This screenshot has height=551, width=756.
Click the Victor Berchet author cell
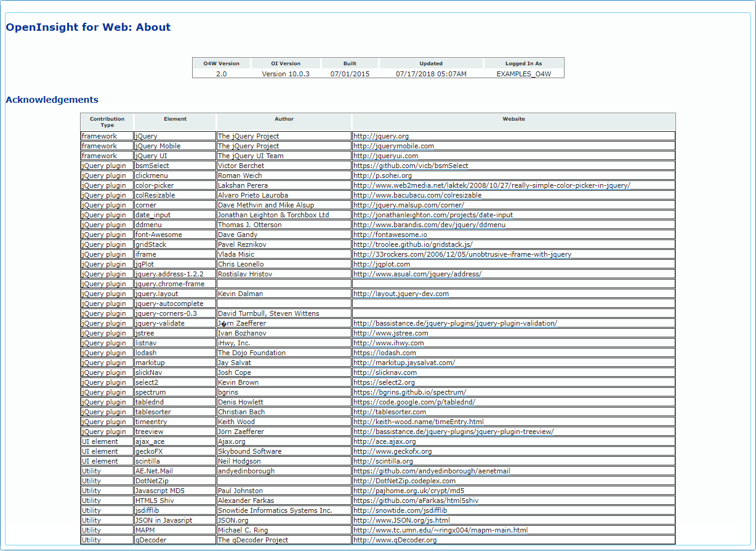point(284,166)
